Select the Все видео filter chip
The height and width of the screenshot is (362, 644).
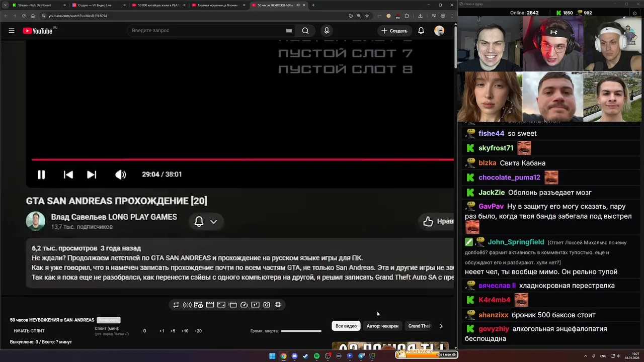pos(346,326)
